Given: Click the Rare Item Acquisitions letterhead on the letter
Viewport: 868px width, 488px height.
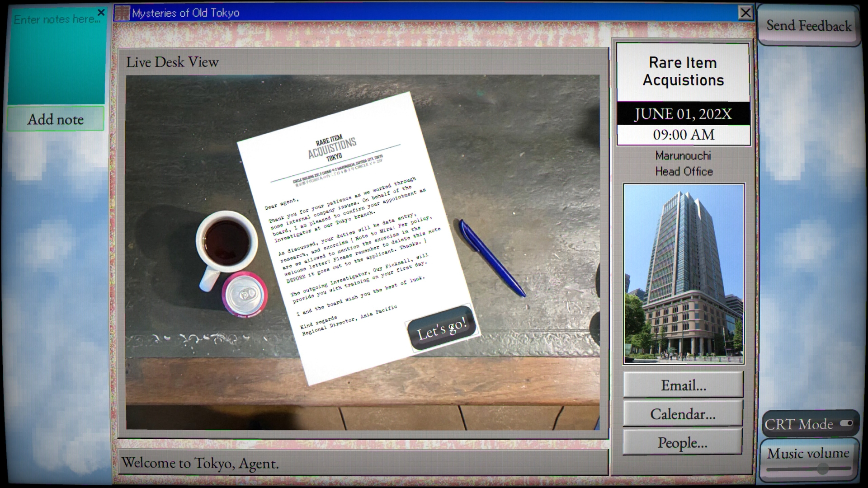Looking at the screenshot, I should point(332,147).
